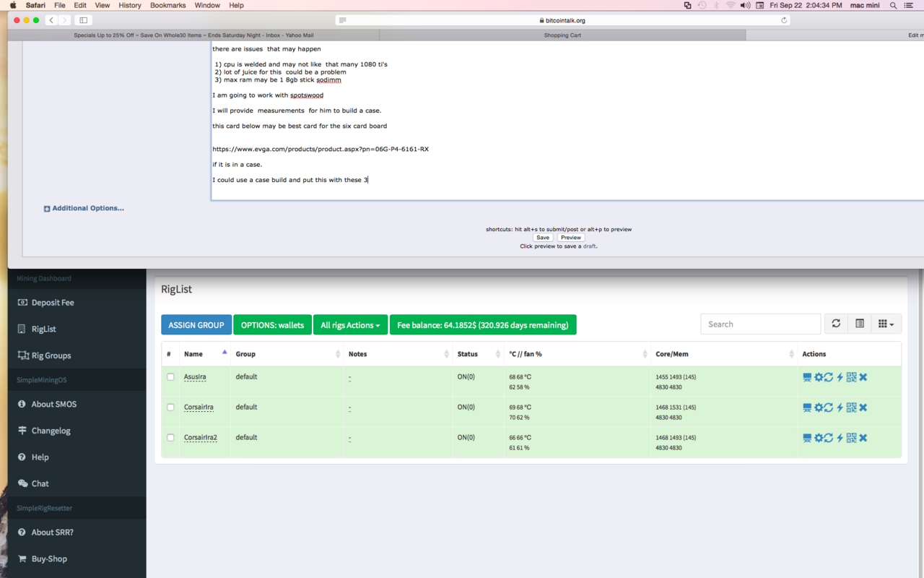Viewport: 924px width, 578px height.
Task: Open Notification Center icon
Action: [909, 5]
